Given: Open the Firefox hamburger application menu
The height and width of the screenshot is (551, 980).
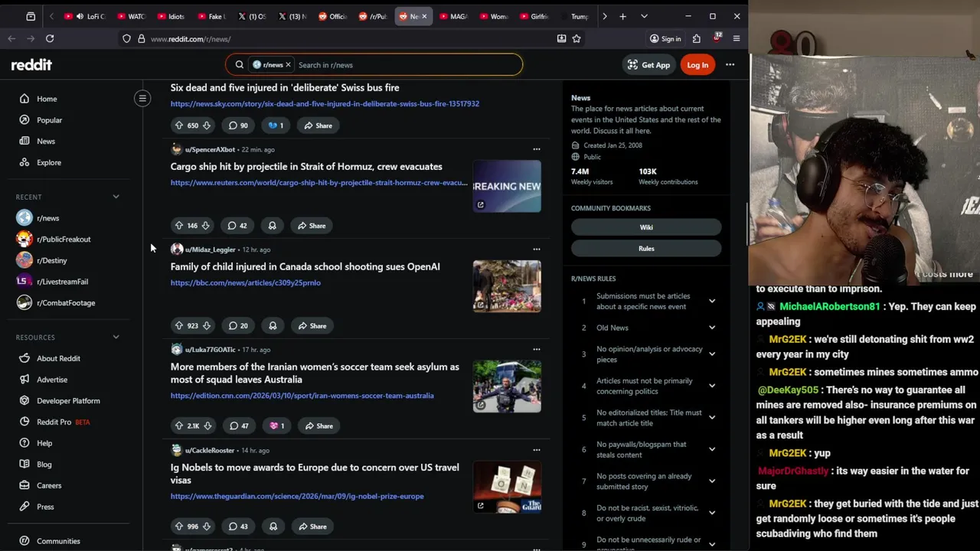Looking at the screenshot, I should [737, 38].
